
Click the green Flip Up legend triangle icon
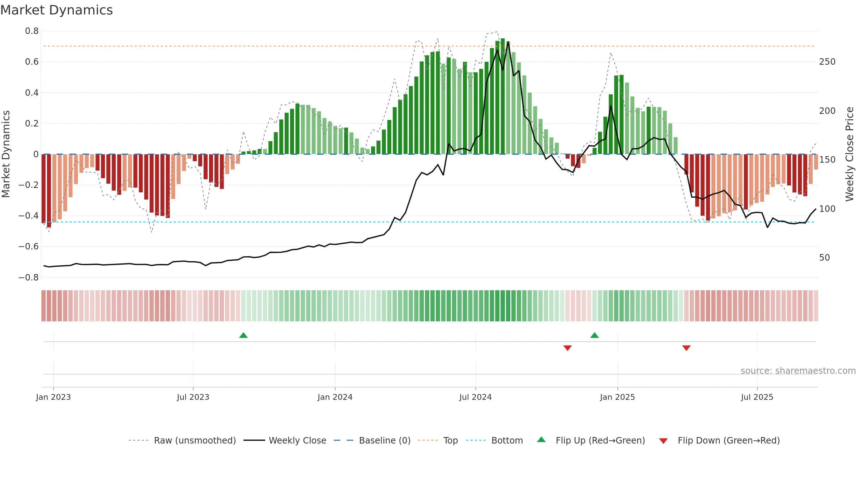[541, 440]
